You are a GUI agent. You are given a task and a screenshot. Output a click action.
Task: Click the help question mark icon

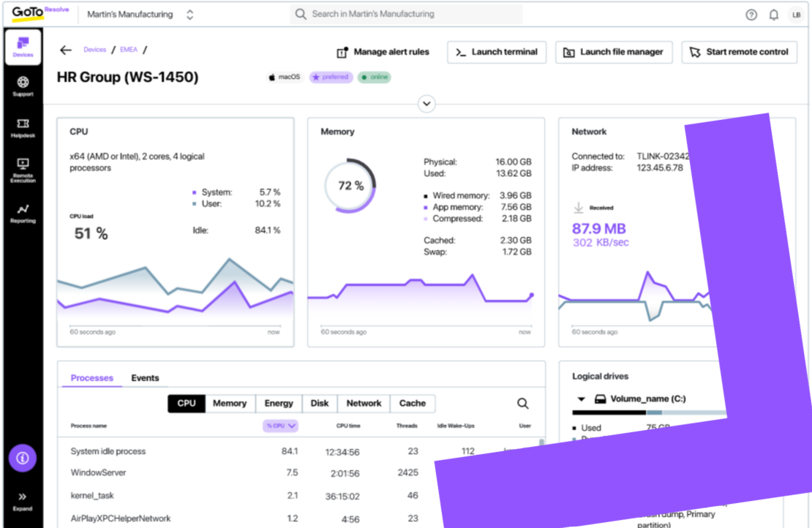(x=751, y=15)
